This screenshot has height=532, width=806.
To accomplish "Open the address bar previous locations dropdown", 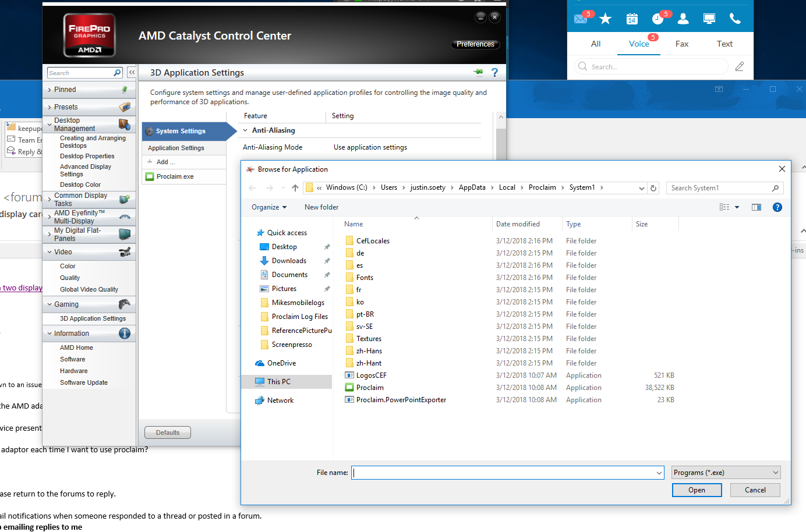I will pos(642,188).
